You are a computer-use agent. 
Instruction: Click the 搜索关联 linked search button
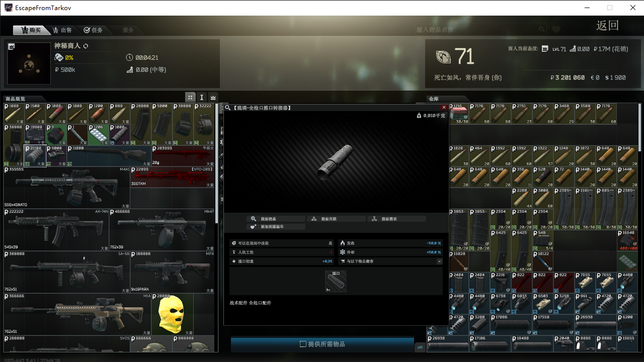(336, 219)
